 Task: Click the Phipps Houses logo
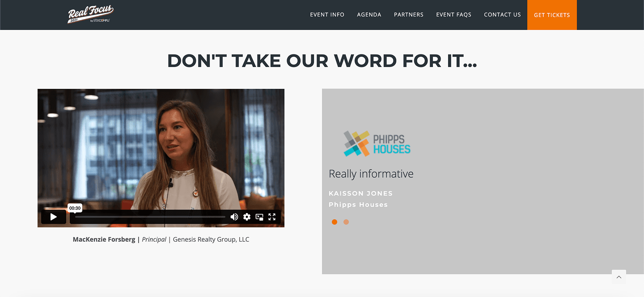[x=377, y=143]
